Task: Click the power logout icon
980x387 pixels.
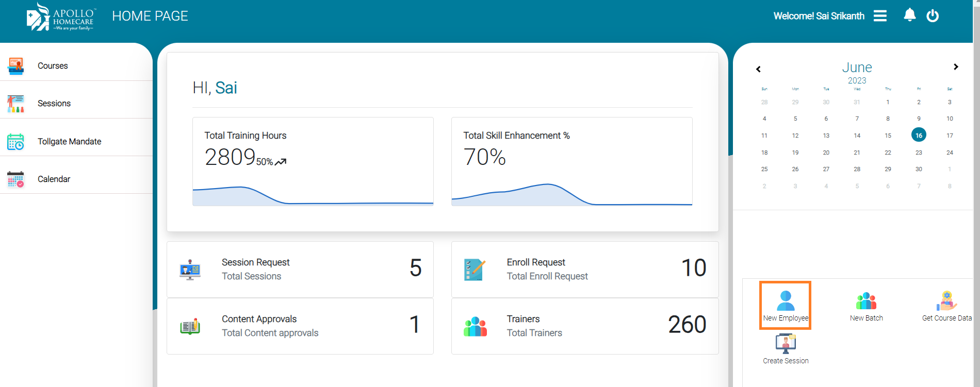Action: click(x=933, y=16)
